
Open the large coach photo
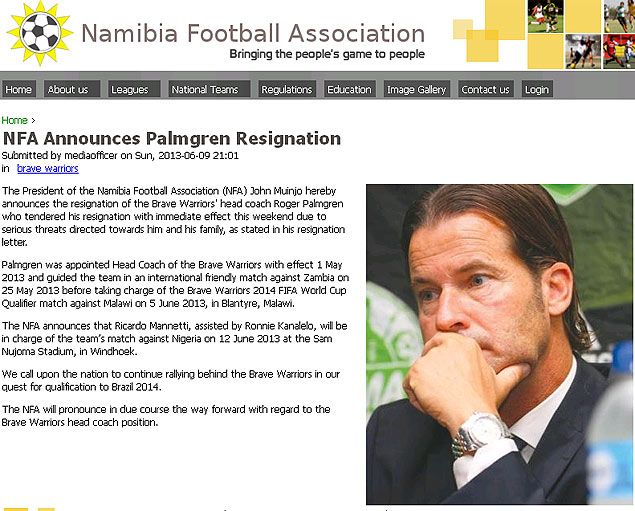tap(499, 343)
